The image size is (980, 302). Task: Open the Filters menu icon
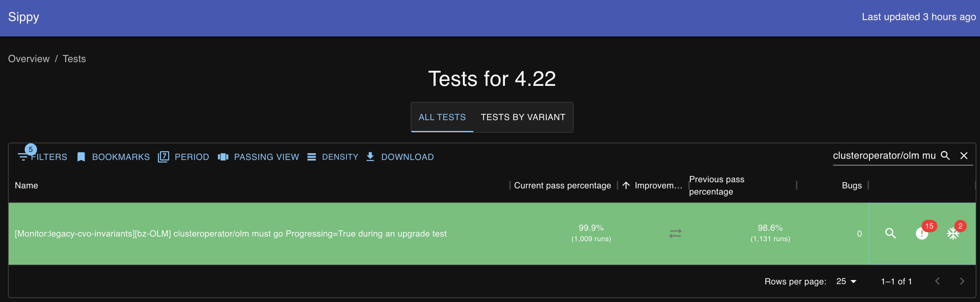coord(23,157)
